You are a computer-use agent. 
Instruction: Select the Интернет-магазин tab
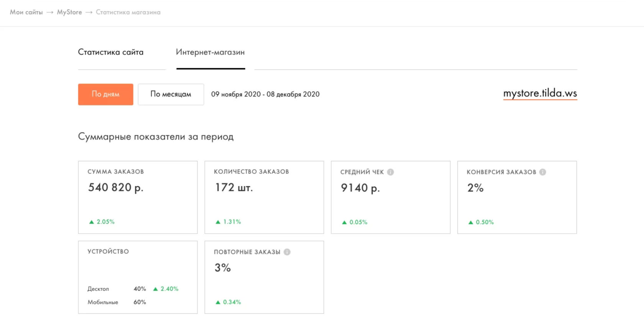(210, 52)
